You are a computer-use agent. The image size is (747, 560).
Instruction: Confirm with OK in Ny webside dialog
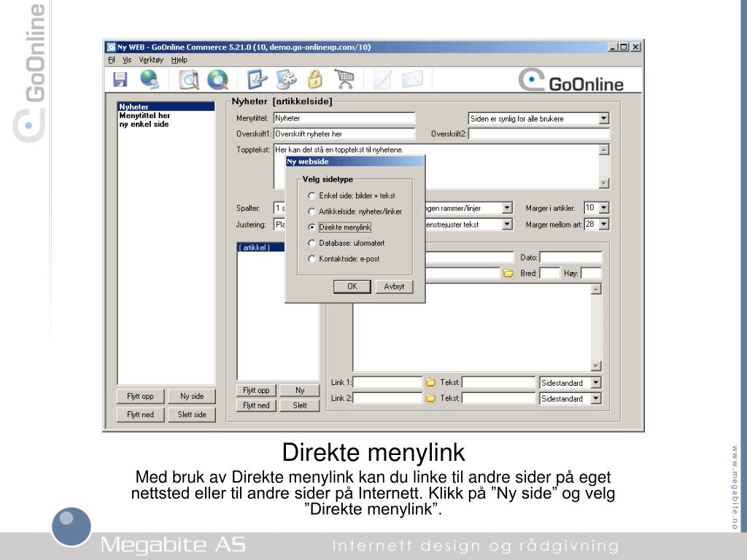352,286
